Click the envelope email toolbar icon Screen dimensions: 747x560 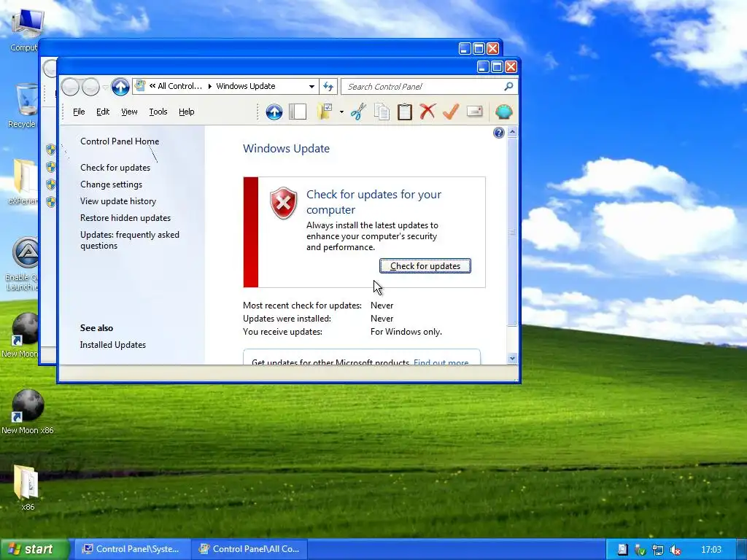pos(474,112)
